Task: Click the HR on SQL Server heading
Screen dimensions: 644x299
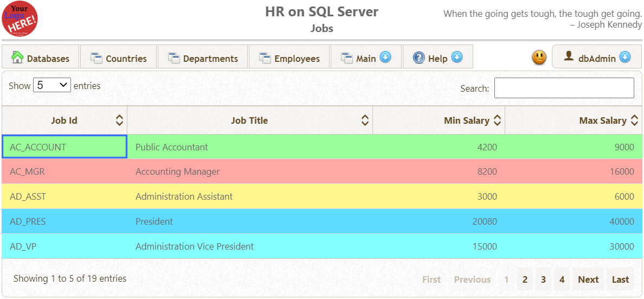Action: point(321,11)
